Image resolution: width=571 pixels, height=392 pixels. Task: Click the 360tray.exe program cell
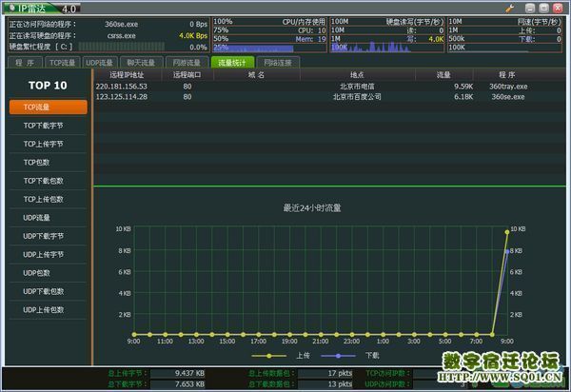pos(508,87)
